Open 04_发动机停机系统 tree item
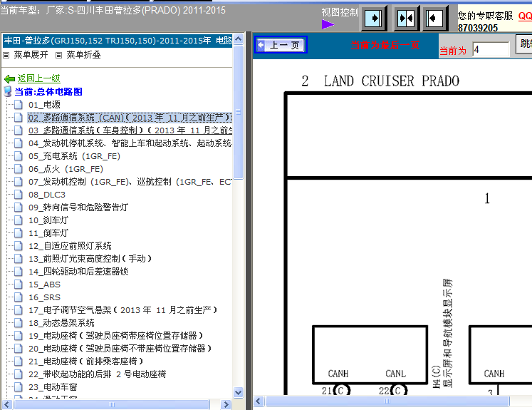 (x=130, y=143)
